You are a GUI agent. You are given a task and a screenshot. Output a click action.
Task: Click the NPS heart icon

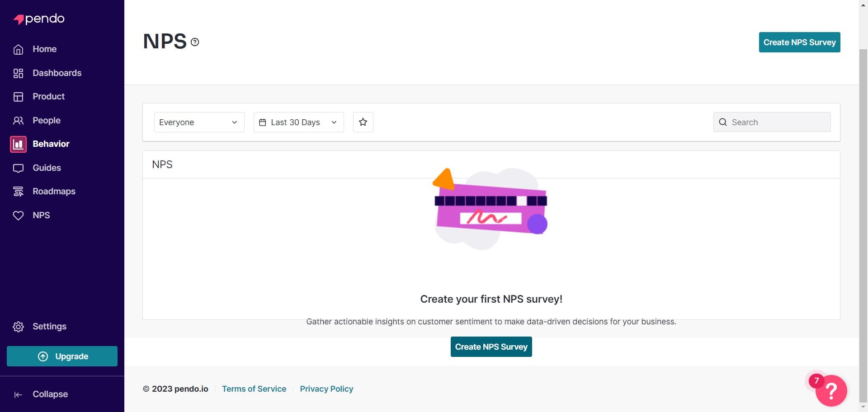pos(18,215)
